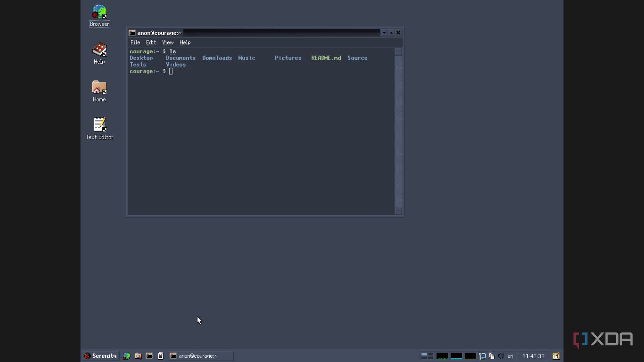
Task: Open the Edit menu in Terminal
Action: coord(151,43)
